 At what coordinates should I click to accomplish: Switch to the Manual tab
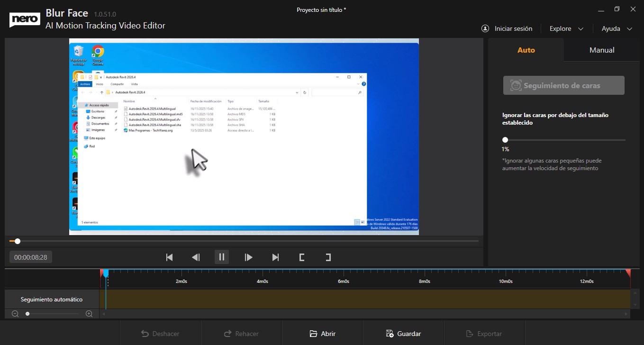pos(601,49)
